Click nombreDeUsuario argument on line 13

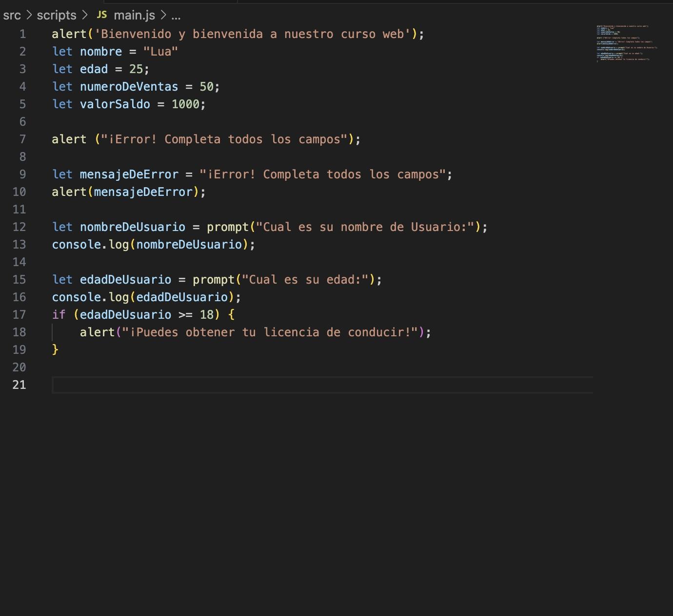189,245
